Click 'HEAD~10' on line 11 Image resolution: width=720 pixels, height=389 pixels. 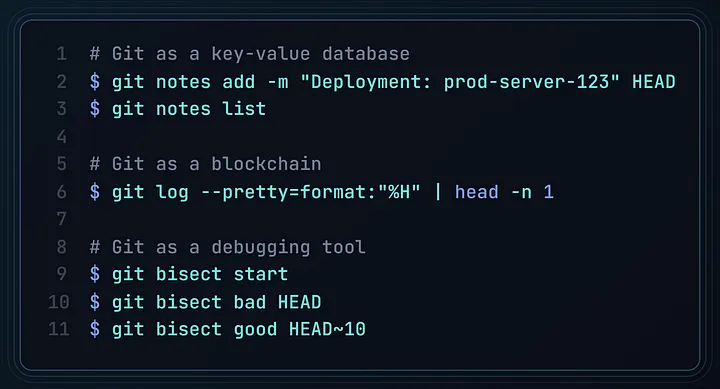327,329
